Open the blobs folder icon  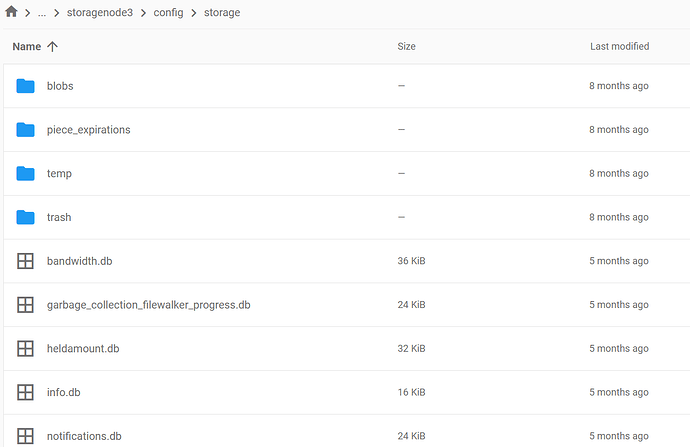[x=26, y=86]
